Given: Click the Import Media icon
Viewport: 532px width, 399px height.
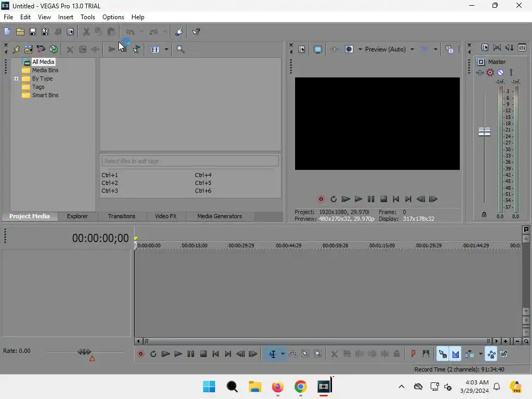Looking at the screenshot, I should [x=28, y=49].
